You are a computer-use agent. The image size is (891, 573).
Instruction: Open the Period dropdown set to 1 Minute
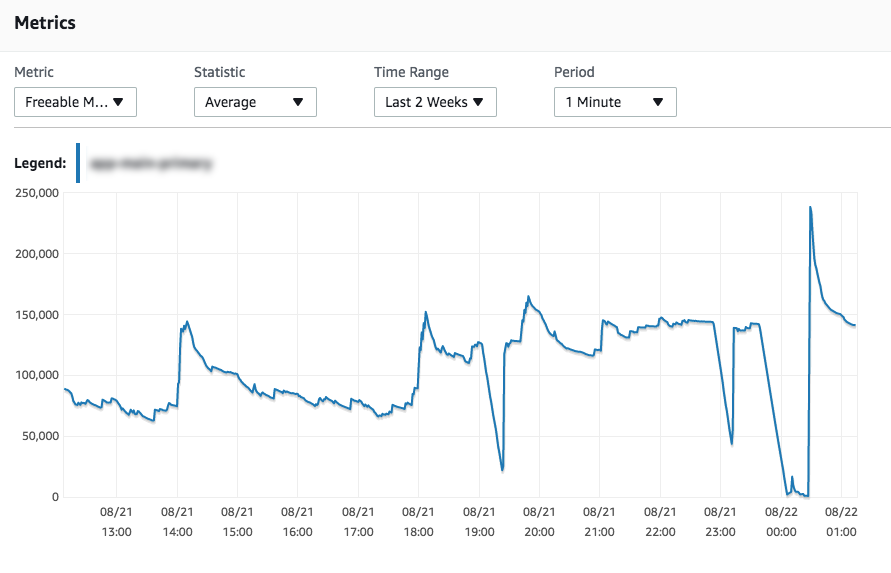point(615,102)
